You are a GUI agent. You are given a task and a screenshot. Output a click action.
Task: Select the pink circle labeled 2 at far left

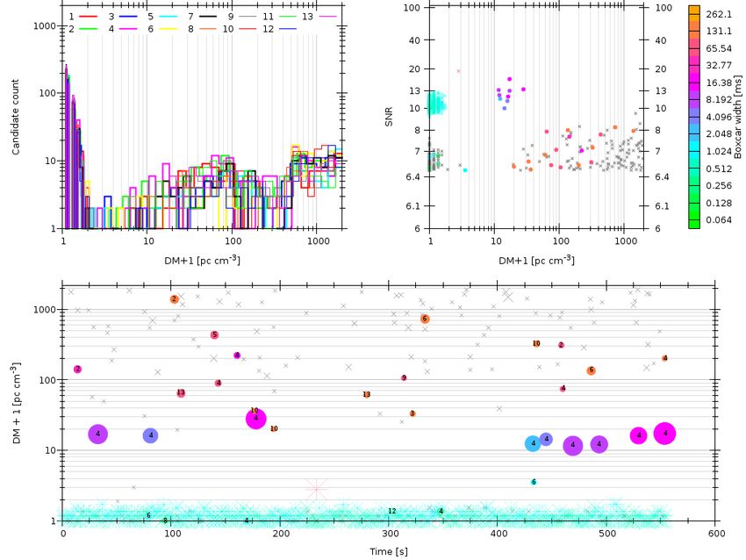[77, 370]
